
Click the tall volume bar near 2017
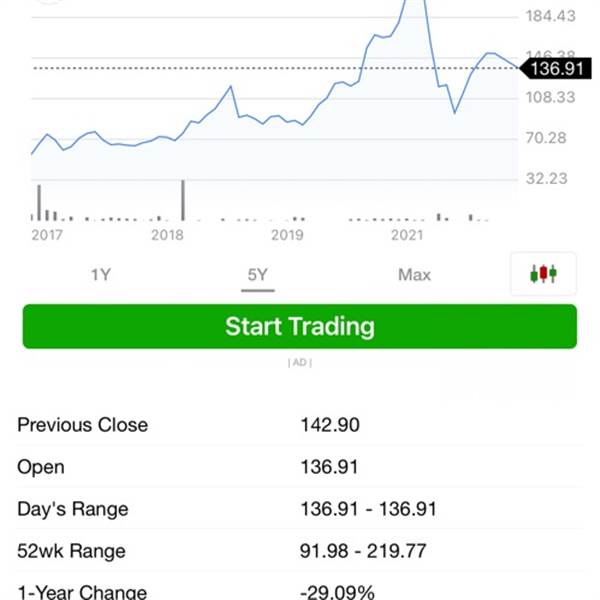point(39,202)
